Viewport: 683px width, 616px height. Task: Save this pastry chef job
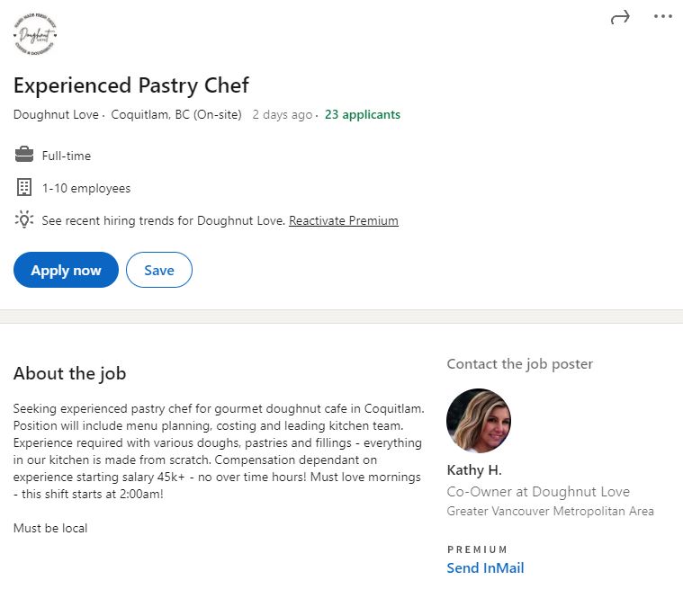(159, 270)
